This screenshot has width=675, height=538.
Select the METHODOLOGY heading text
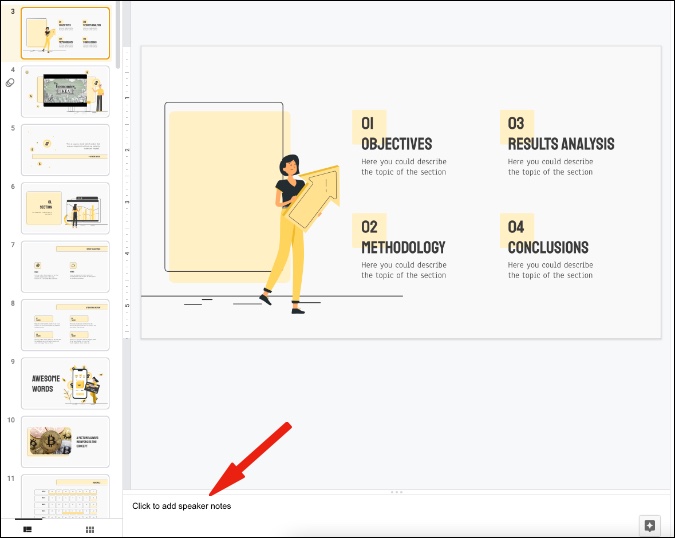(403, 247)
